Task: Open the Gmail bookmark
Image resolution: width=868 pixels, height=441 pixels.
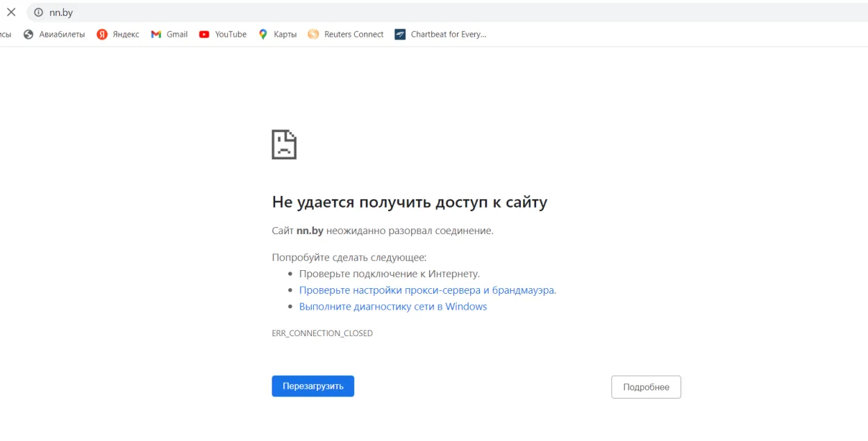Action: coord(170,33)
